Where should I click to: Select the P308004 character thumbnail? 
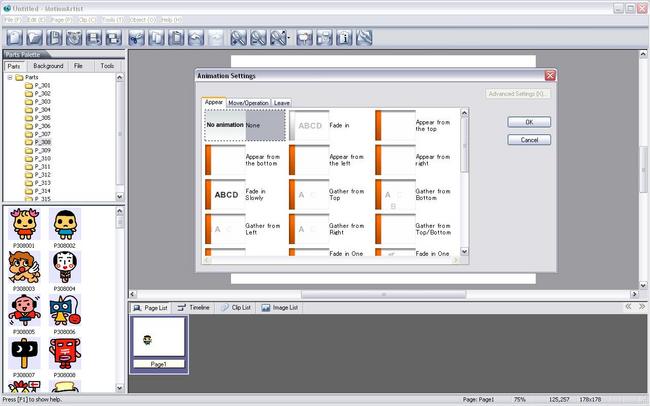tap(65, 267)
